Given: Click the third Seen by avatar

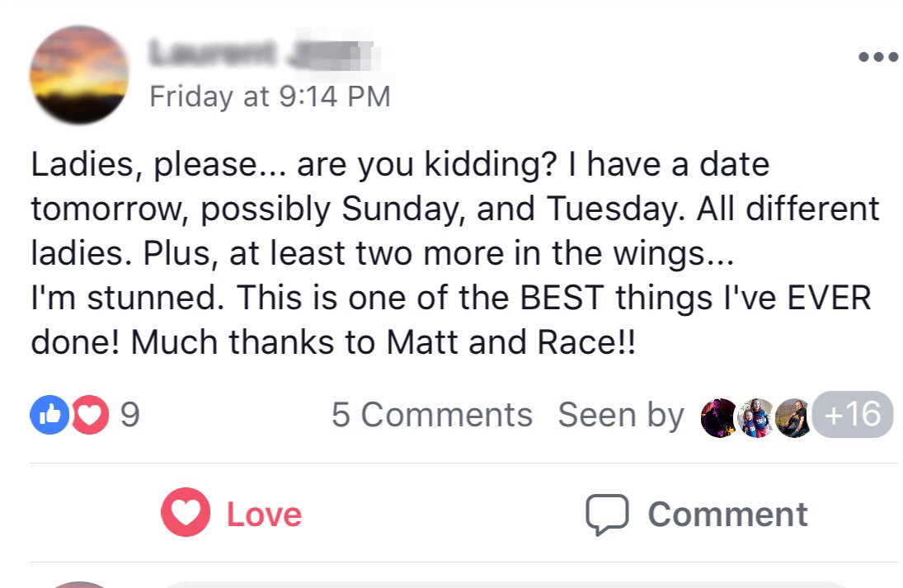Looking at the screenshot, I should click(792, 417).
